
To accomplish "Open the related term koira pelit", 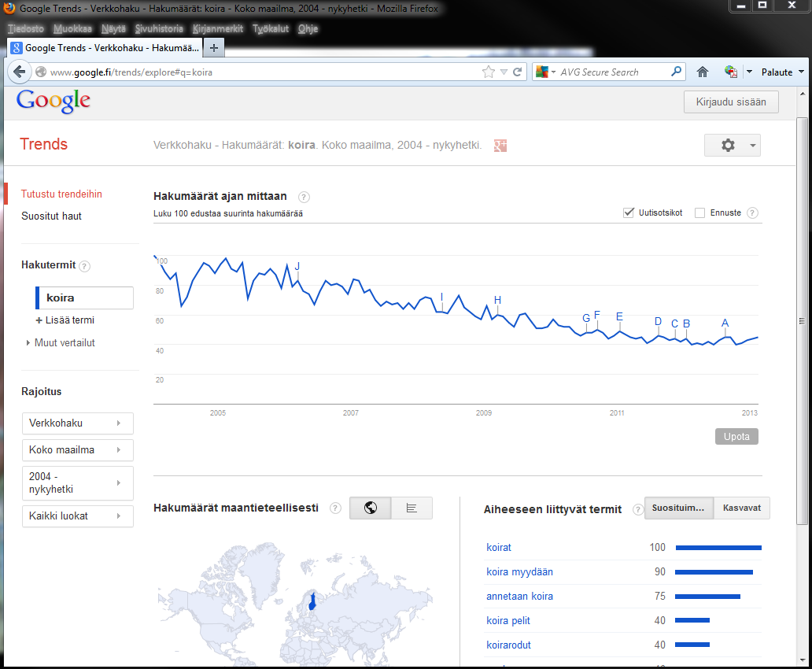I will pyautogui.click(x=508, y=620).
